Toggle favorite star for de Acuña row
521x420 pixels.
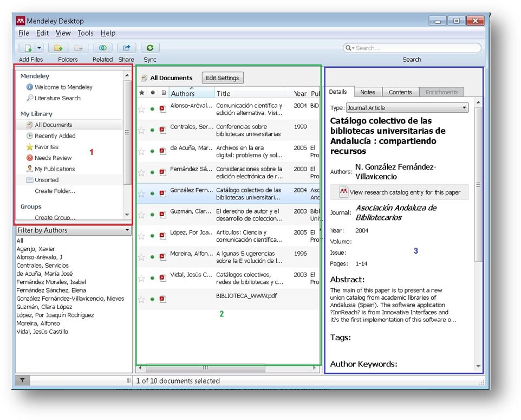point(141,151)
